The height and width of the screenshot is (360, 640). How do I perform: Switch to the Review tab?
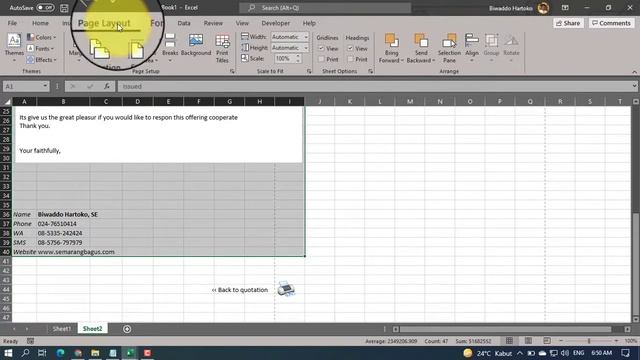pyautogui.click(x=213, y=23)
